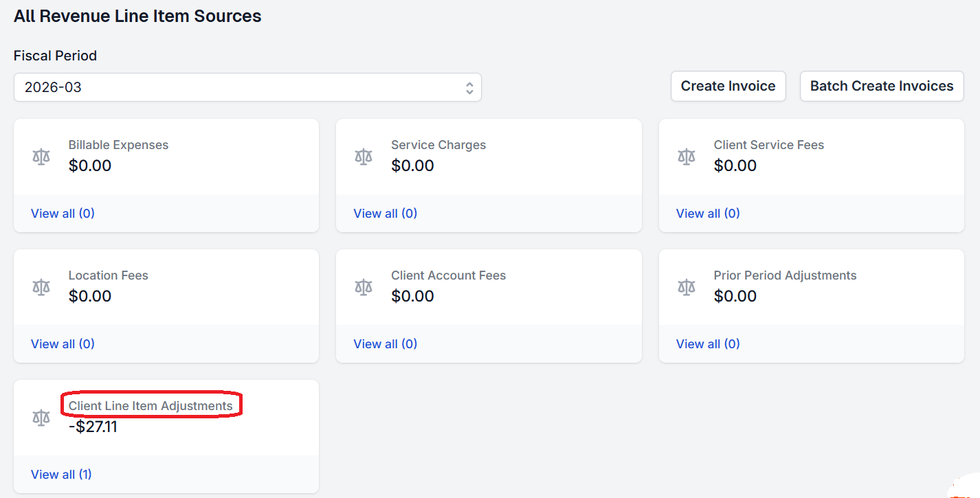This screenshot has height=498, width=980.
Task: Open View all (1) under Client Line Item Adjustments
Action: [61, 475]
